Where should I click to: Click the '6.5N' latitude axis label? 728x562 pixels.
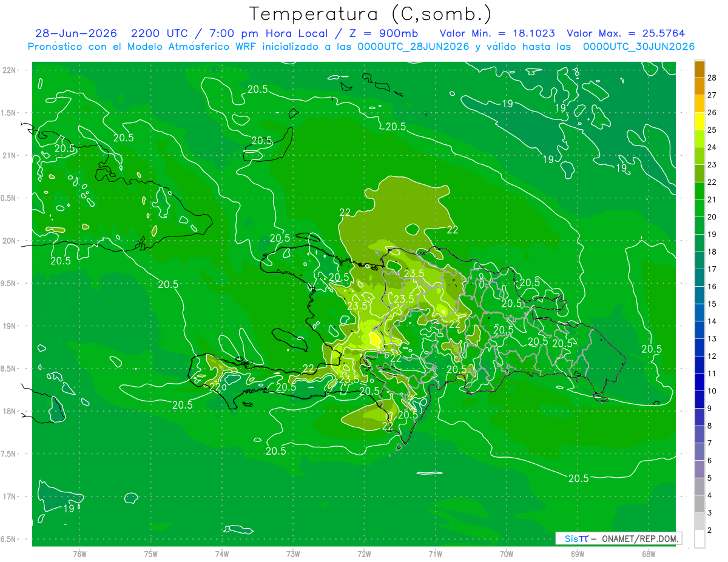(x=9, y=539)
